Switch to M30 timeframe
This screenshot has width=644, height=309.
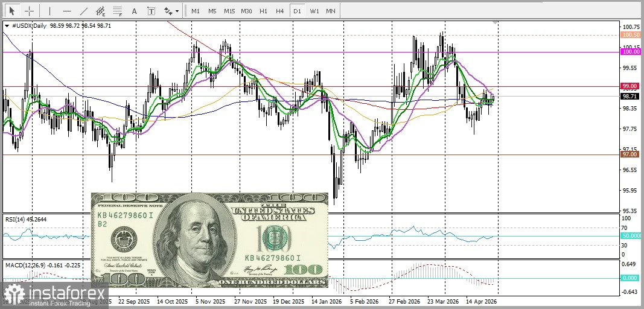tap(246, 11)
